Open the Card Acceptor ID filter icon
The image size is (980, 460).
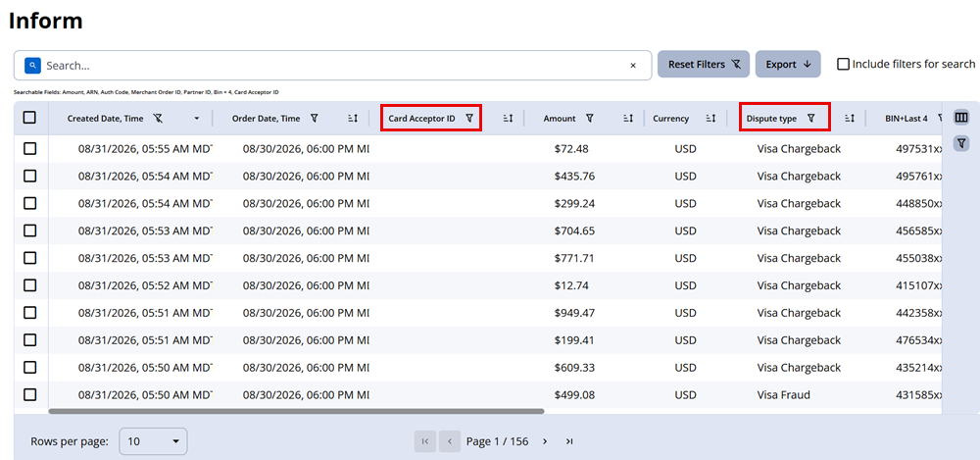click(x=469, y=119)
